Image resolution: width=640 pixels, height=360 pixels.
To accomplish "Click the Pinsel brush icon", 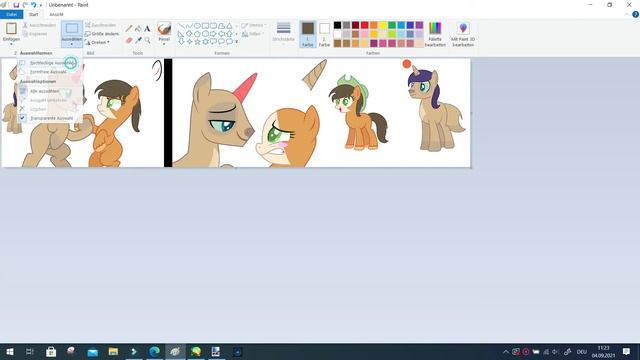I will coord(164,29).
